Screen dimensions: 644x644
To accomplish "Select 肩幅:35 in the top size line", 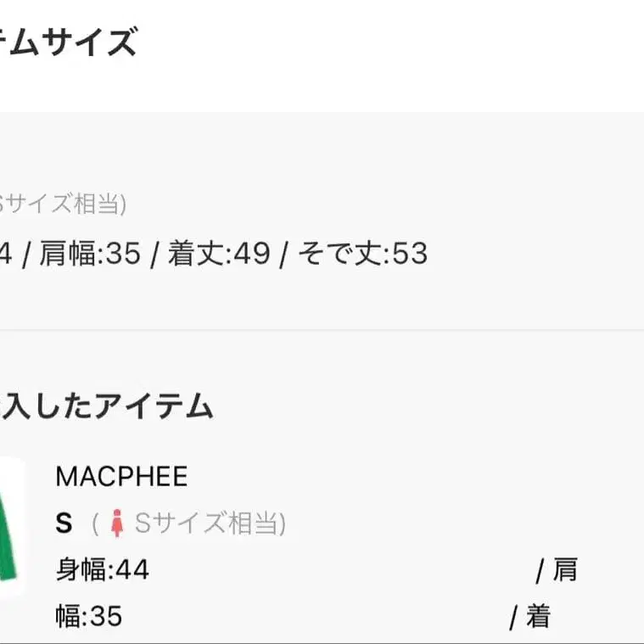I will pyautogui.click(x=91, y=254).
